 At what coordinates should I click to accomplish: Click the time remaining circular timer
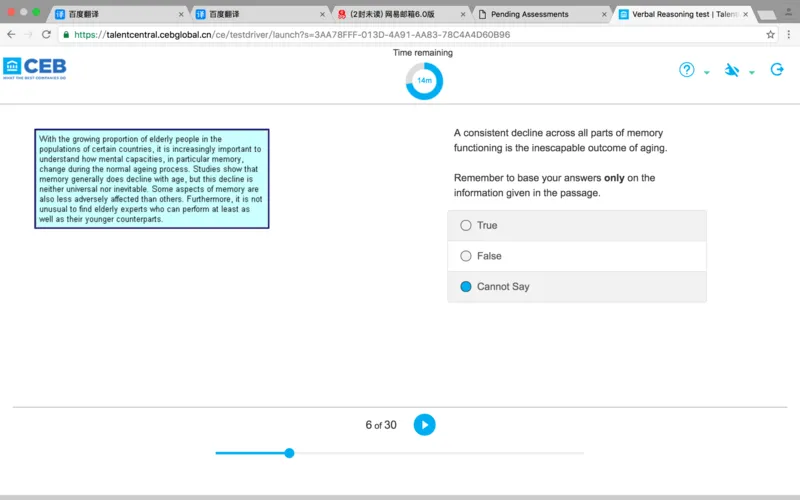pos(424,80)
